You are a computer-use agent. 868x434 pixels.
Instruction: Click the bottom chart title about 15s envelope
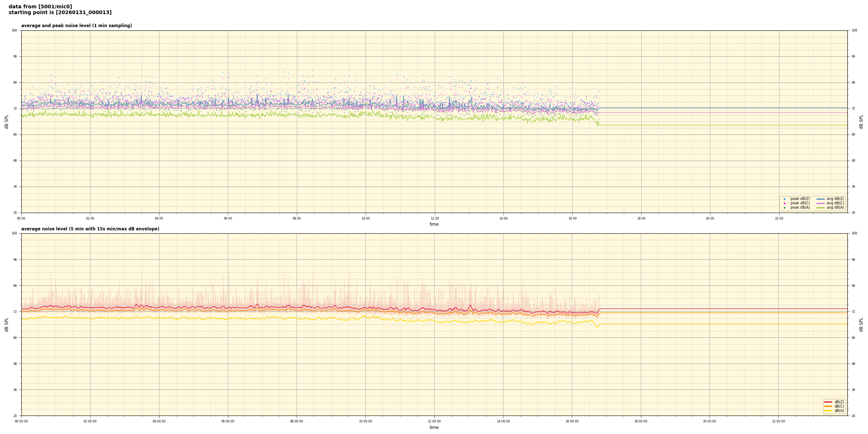tap(90, 229)
